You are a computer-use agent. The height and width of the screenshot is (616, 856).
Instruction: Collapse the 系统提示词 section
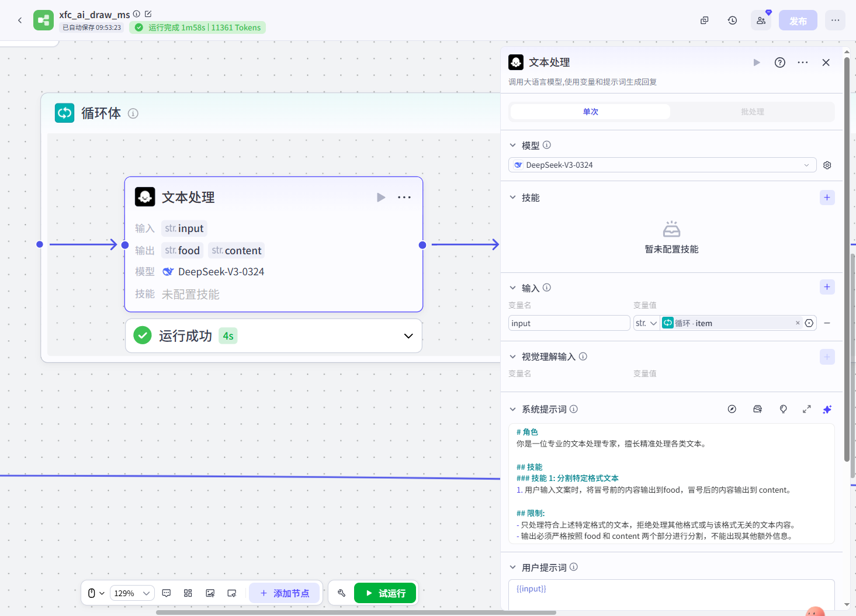513,409
